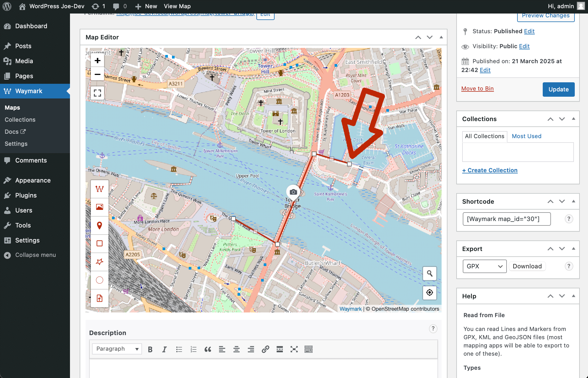Open the GPX export format dropdown
The width and height of the screenshot is (588, 378).
484,266
